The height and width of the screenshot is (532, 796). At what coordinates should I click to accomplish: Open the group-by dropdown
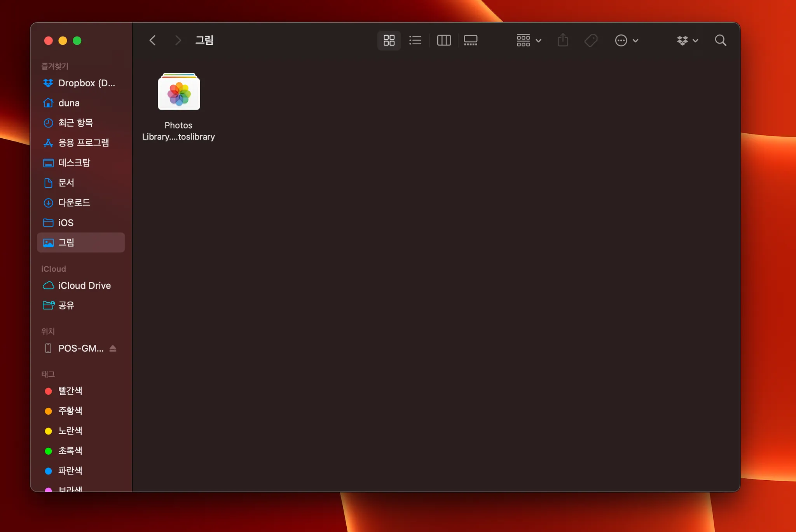(528, 40)
